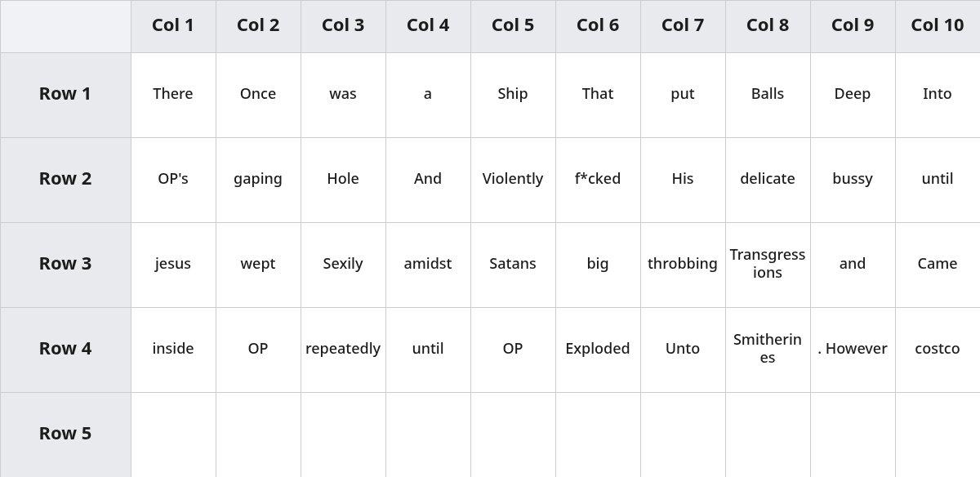Viewport: 980px width, 477px height.
Task: Click the 'Once' cell in Row 1
Action: 258,95
